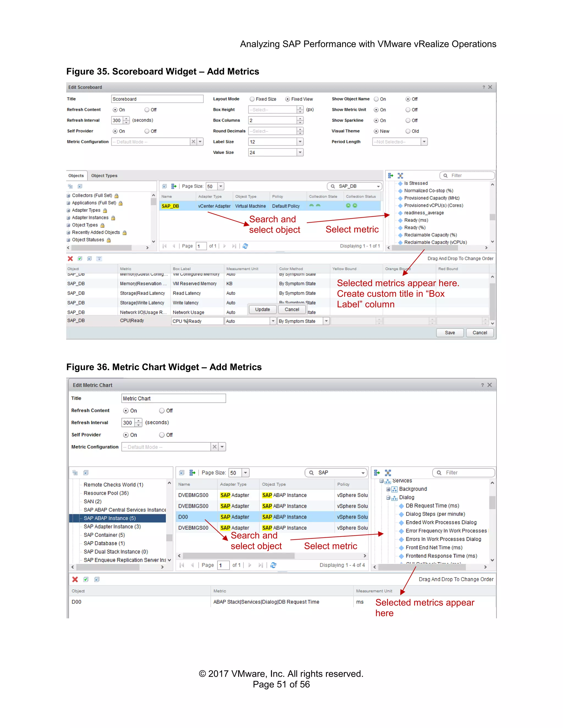
Task: Click select-all icon in Metric Chart metrics toolbar
Action: coord(86,580)
